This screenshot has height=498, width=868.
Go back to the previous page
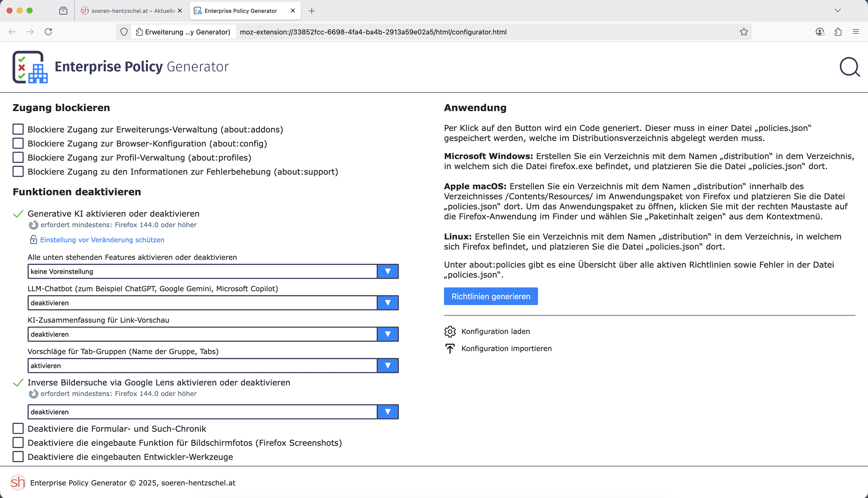12,32
